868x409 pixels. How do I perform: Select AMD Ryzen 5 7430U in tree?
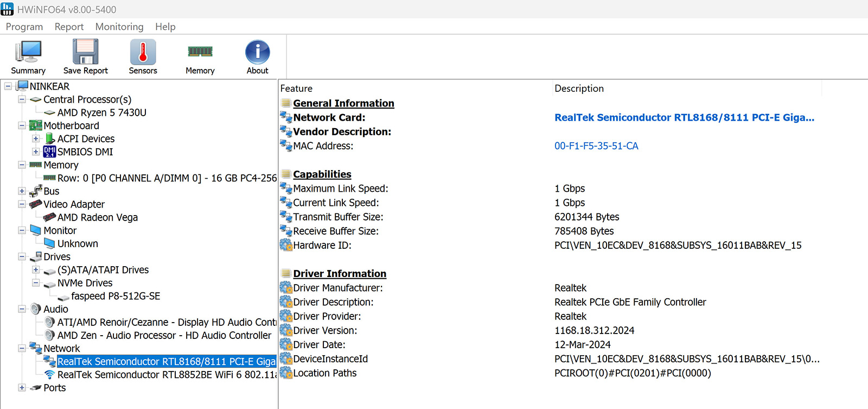click(x=102, y=112)
